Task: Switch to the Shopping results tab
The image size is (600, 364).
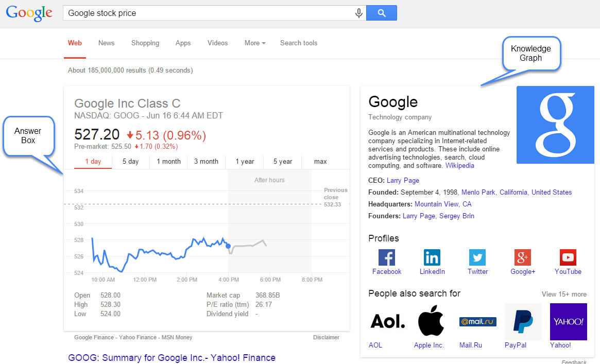Action: [x=145, y=43]
